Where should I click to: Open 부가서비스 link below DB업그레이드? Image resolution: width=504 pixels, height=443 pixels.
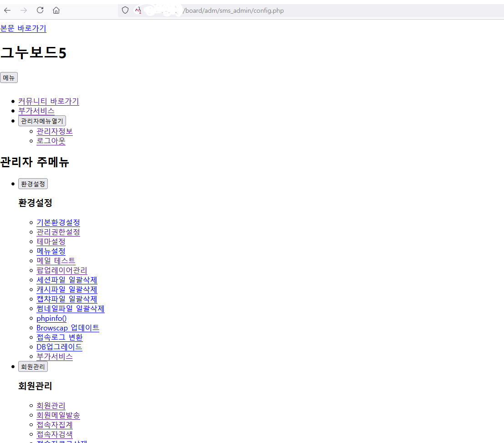click(x=55, y=357)
